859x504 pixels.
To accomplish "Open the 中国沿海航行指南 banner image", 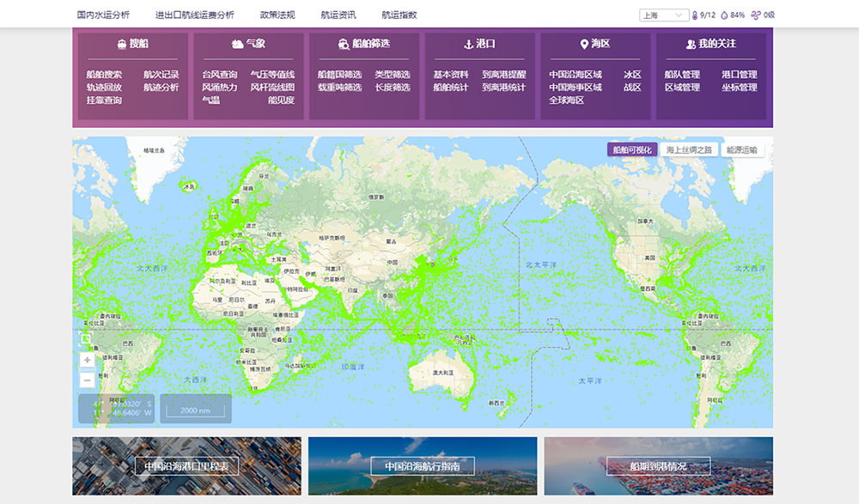I will [423, 466].
